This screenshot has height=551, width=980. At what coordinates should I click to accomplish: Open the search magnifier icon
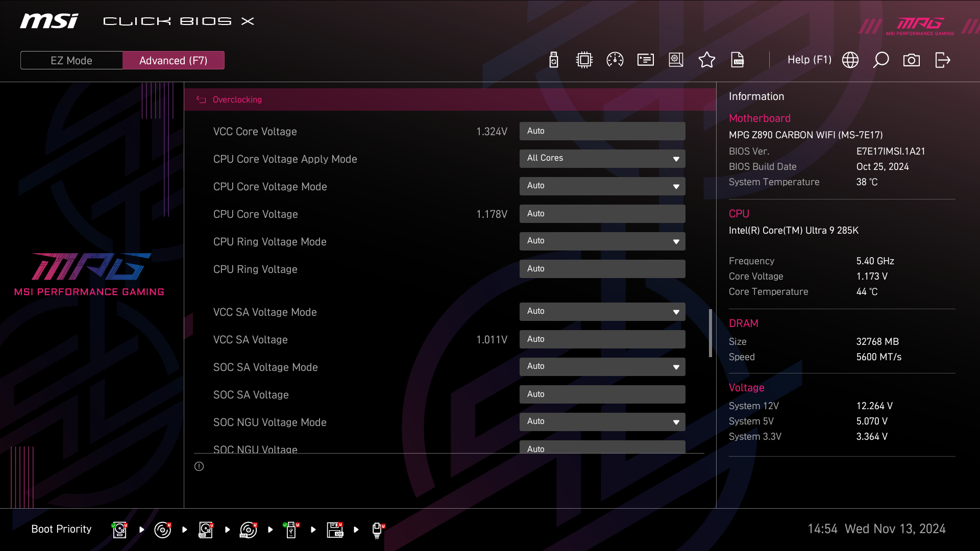tap(880, 60)
